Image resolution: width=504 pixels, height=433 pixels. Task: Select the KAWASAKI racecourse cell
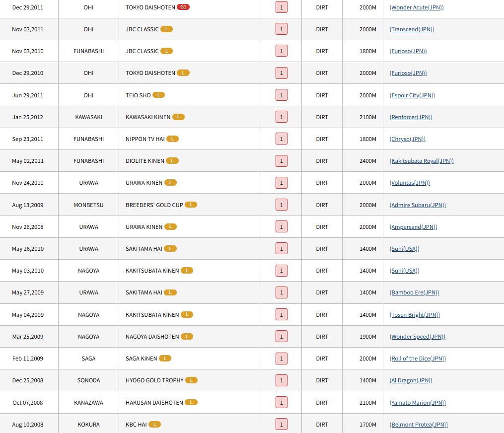point(89,117)
